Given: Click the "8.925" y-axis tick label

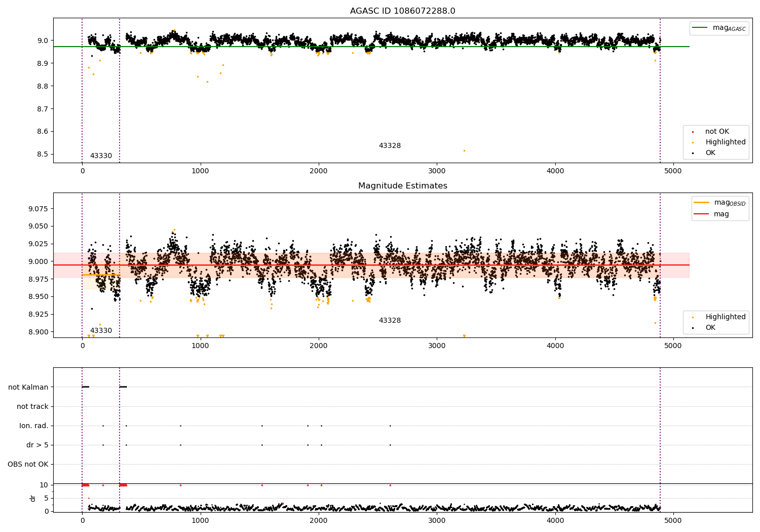Looking at the screenshot, I should tap(39, 314).
